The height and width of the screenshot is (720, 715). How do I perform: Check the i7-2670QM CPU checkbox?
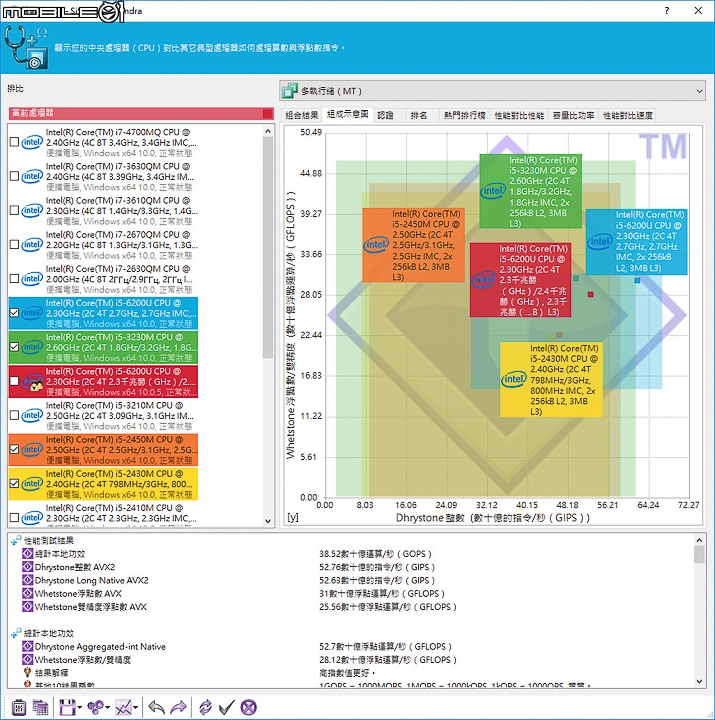click(14, 245)
